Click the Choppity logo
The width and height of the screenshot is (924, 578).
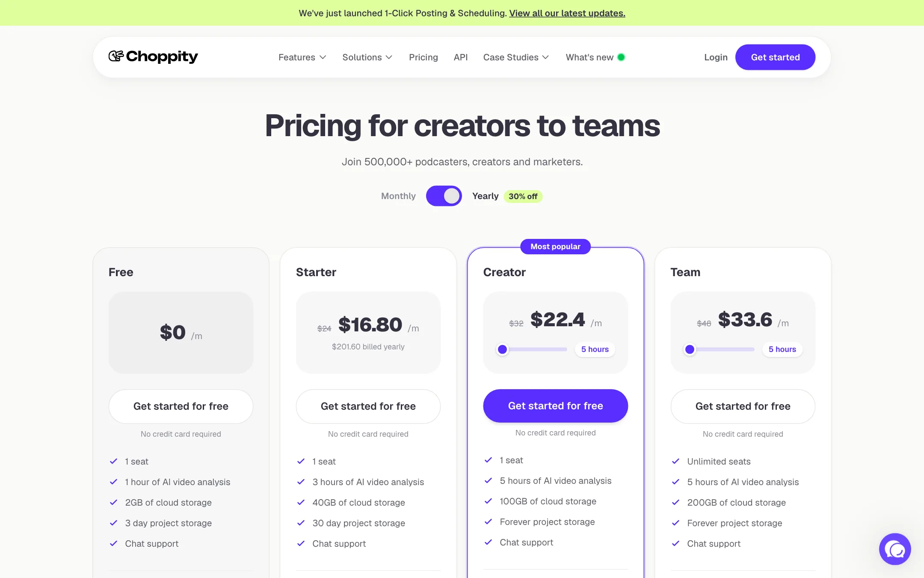(153, 57)
